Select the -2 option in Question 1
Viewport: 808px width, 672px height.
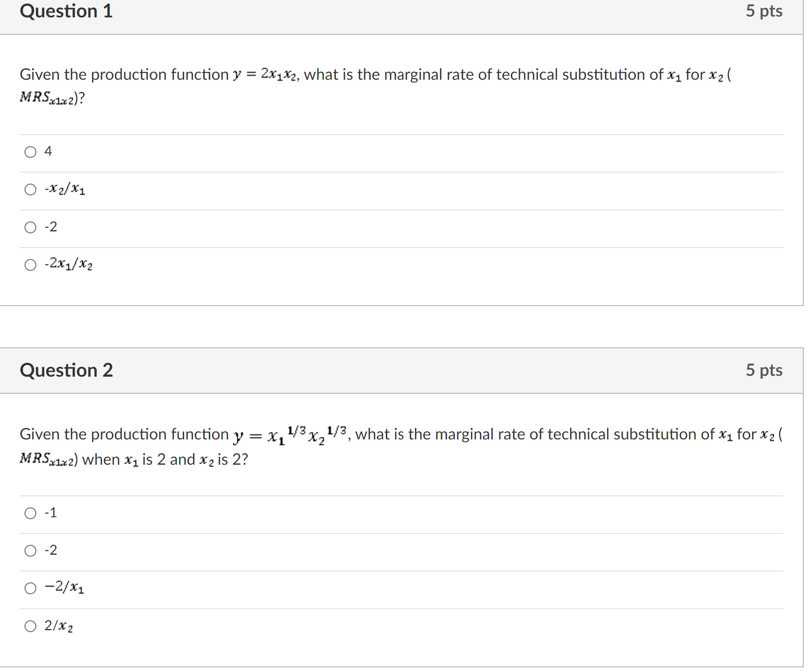30,227
